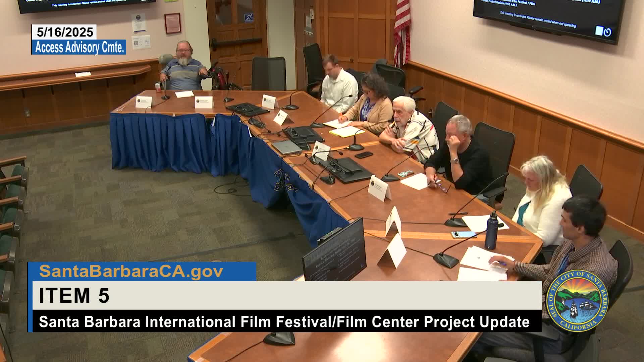Select the 5/16/2025 date overlay
644x362 pixels.
pyautogui.click(x=65, y=32)
